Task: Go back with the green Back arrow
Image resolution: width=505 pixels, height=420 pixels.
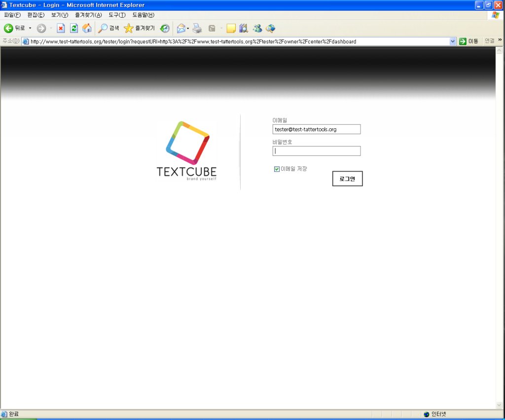Action: coord(9,28)
